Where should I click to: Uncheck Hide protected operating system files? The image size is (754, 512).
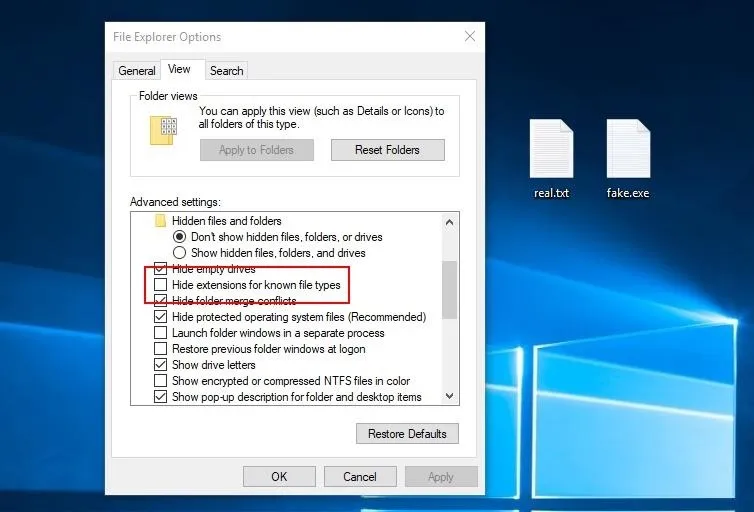[x=160, y=316]
